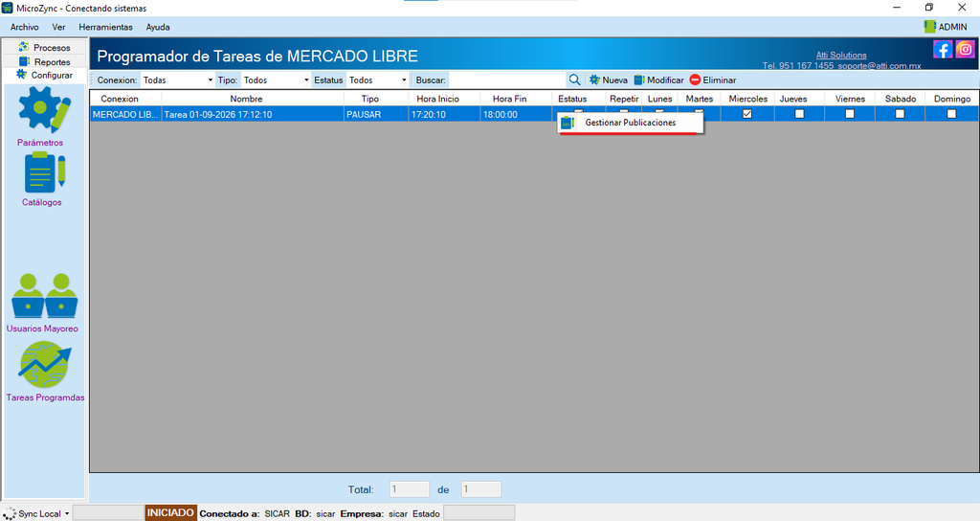Click the Lunes column header

click(x=660, y=99)
